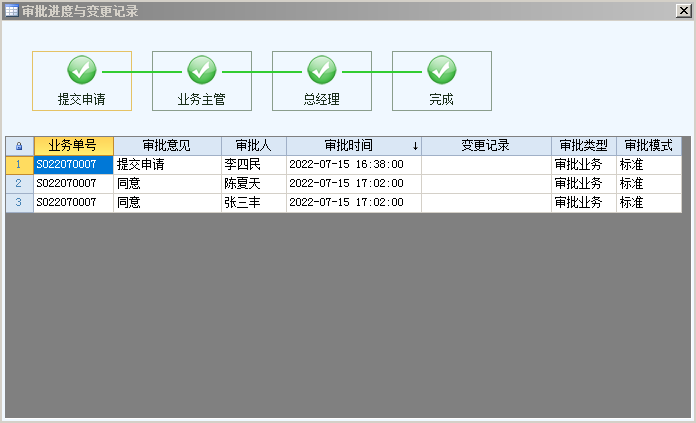Click the 总经理 step checkmark icon
696x423 pixels.
pos(322,70)
